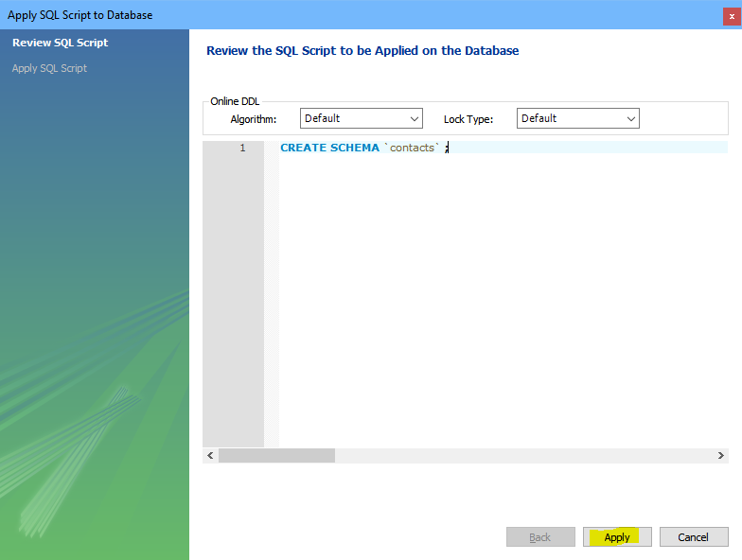The height and width of the screenshot is (560, 742).
Task: Select the Review SQL Script step
Action: click(x=61, y=43)
